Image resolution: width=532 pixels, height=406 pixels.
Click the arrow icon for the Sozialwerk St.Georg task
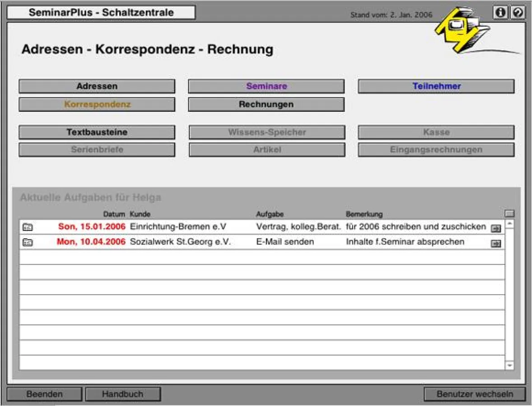(x=495, y=243)
